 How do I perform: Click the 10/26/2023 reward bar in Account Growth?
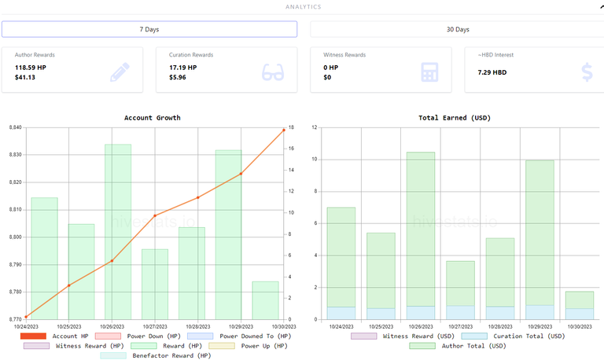(x=118, y=232)
